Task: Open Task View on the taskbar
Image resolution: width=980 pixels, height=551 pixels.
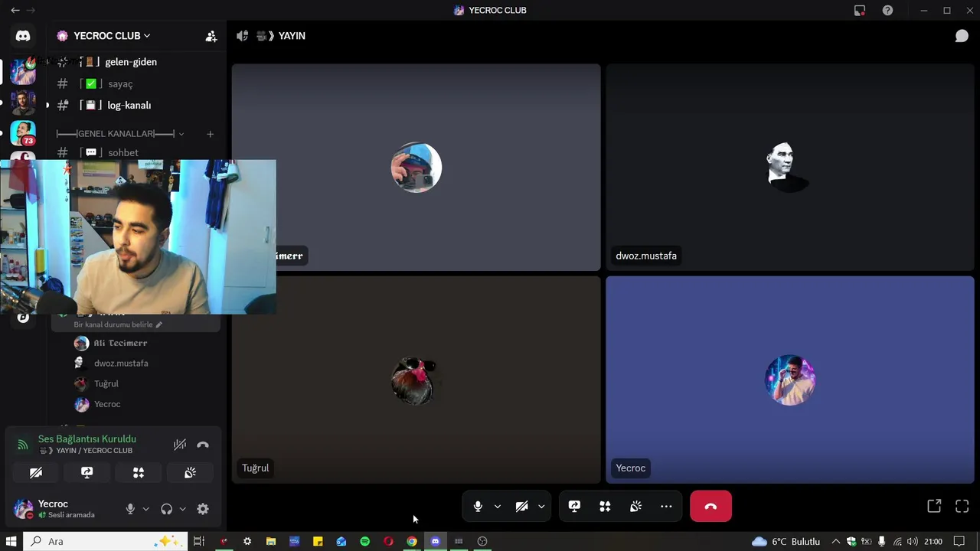Action: [198, 541]
